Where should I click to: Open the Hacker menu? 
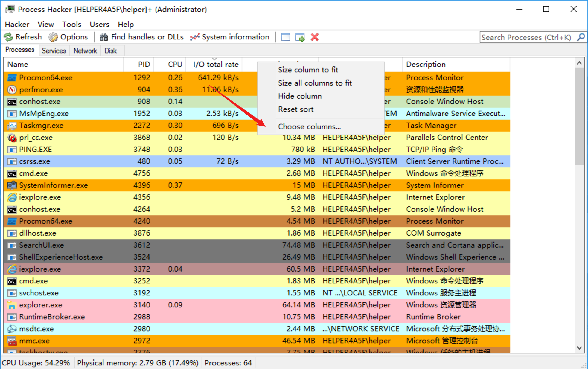17,24
